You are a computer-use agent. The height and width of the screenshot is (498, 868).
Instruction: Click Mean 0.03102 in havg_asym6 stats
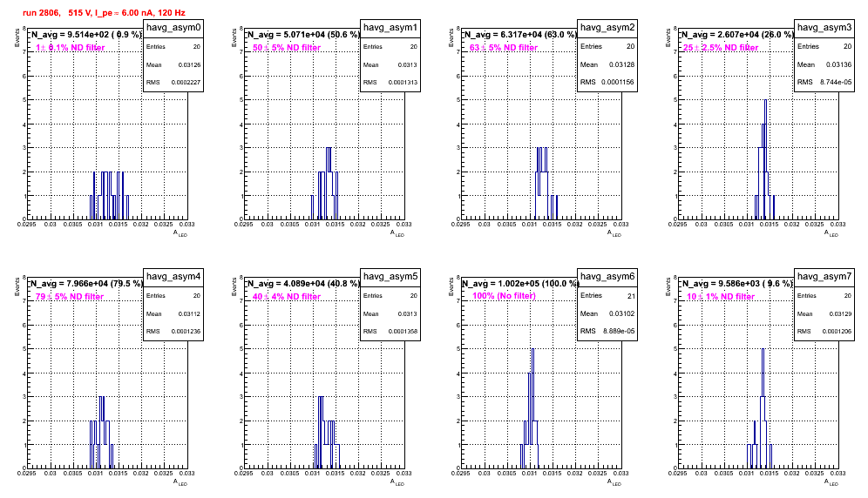(607, 313)
